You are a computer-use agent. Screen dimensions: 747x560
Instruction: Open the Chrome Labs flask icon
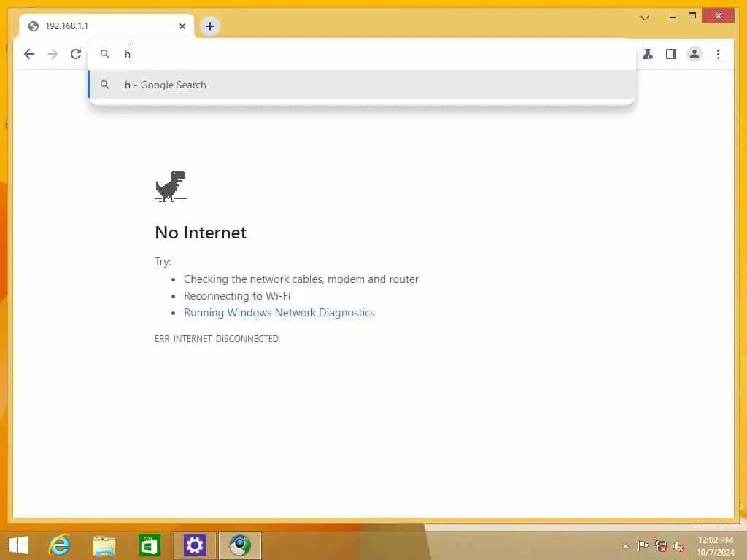click(648, 54)
